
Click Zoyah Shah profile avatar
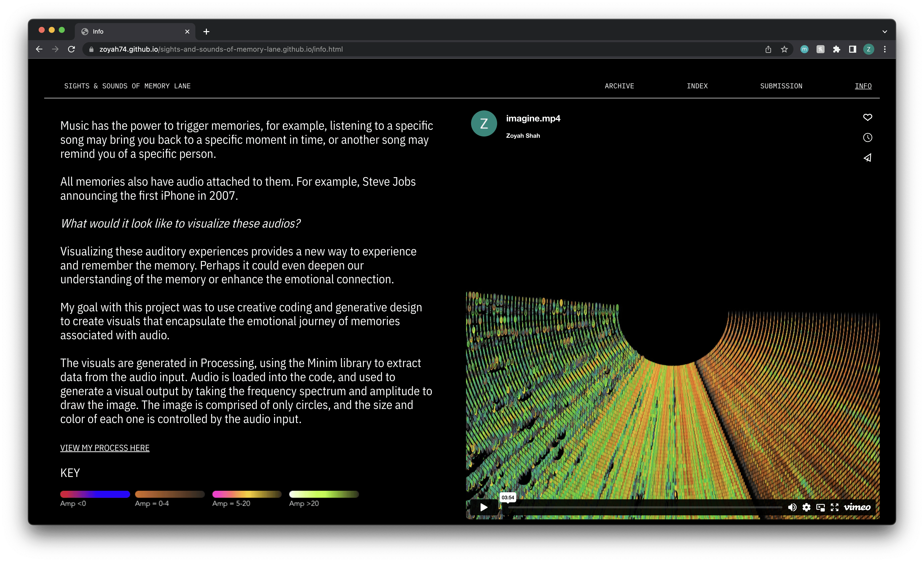click(x=484, y=124)
